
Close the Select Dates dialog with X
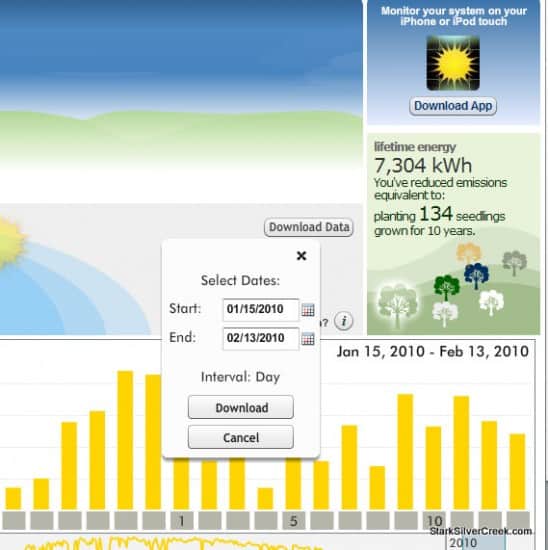point(301,256)
